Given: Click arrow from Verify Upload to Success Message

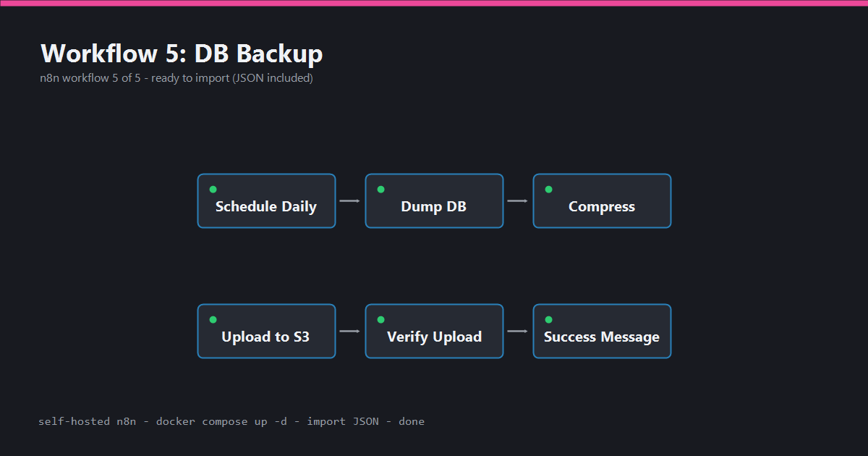Looking at the screenshot, I should [518, 331].
